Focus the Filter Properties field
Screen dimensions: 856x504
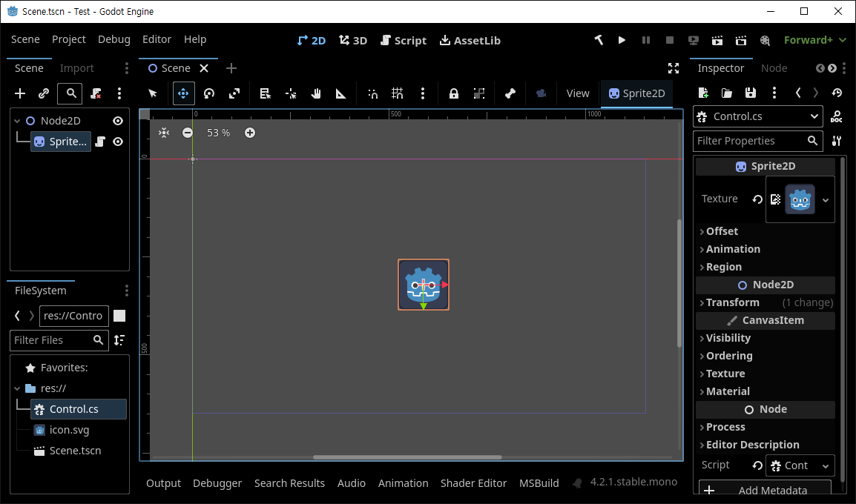pyautogui.click(x=758, y=141)
